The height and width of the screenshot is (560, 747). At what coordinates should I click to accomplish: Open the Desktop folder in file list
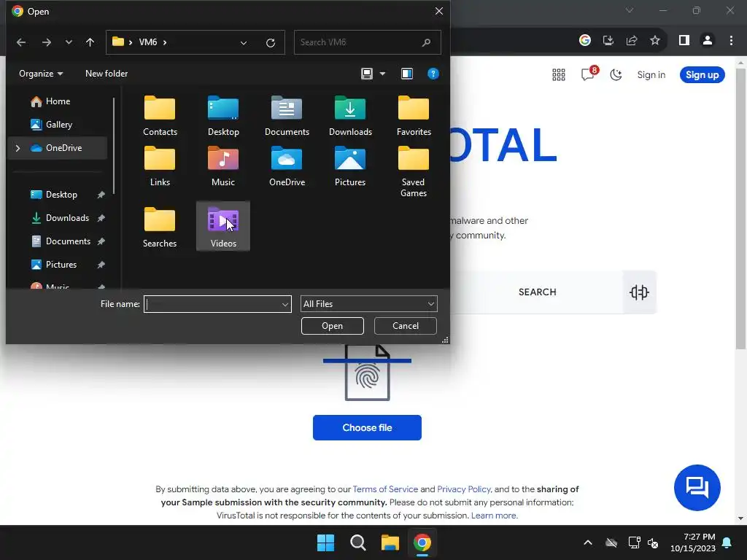pos(223,116)
